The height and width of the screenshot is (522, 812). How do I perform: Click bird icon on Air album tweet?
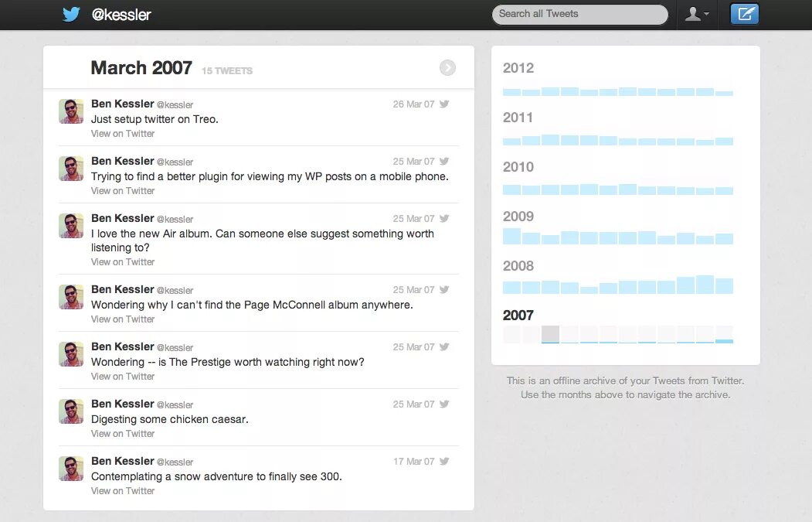coord(444,218)
